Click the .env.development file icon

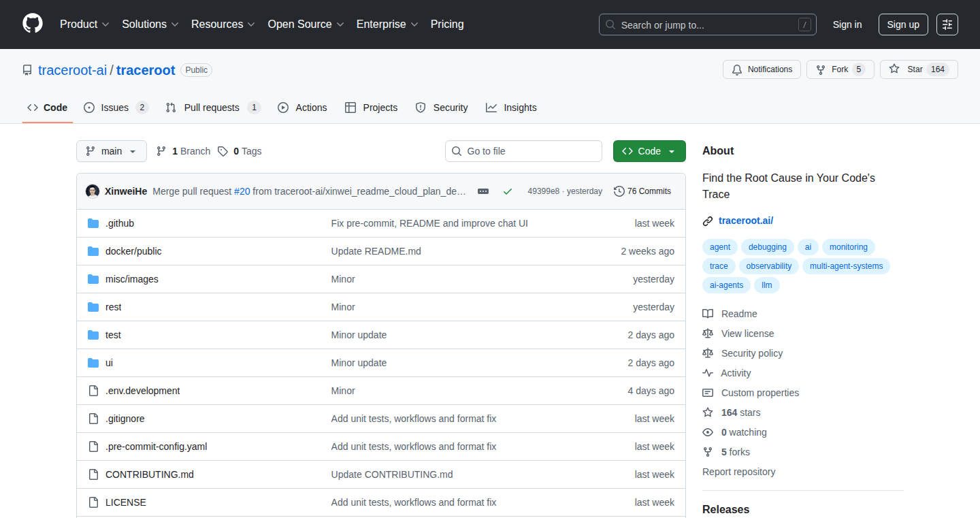click(x=93, y=391)
